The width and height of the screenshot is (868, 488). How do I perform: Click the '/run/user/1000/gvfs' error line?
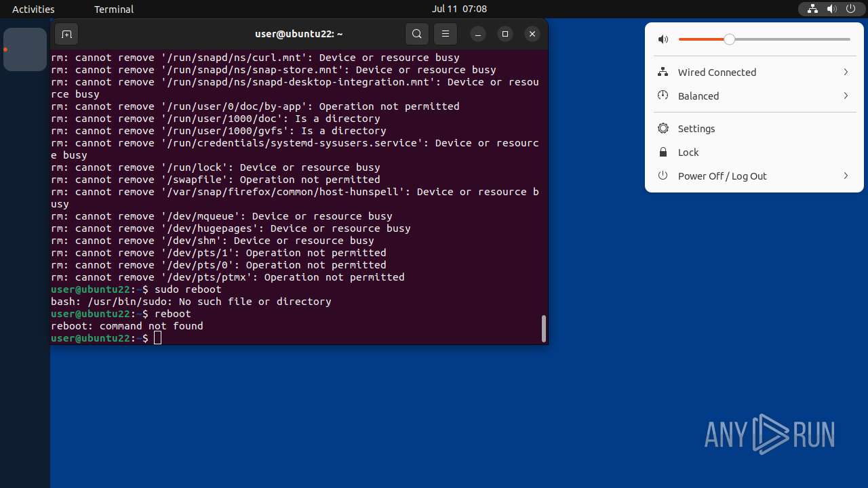[x=218, y=131]
